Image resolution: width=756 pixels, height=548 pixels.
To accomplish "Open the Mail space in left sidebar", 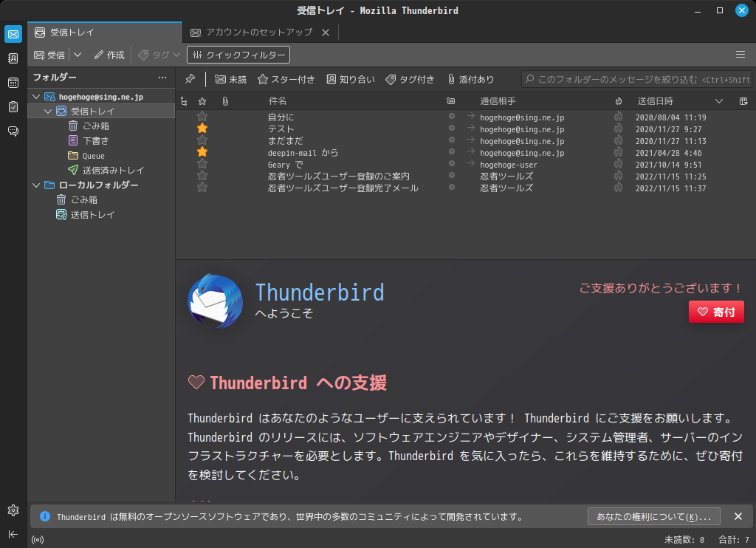I will tap(13, 34).
